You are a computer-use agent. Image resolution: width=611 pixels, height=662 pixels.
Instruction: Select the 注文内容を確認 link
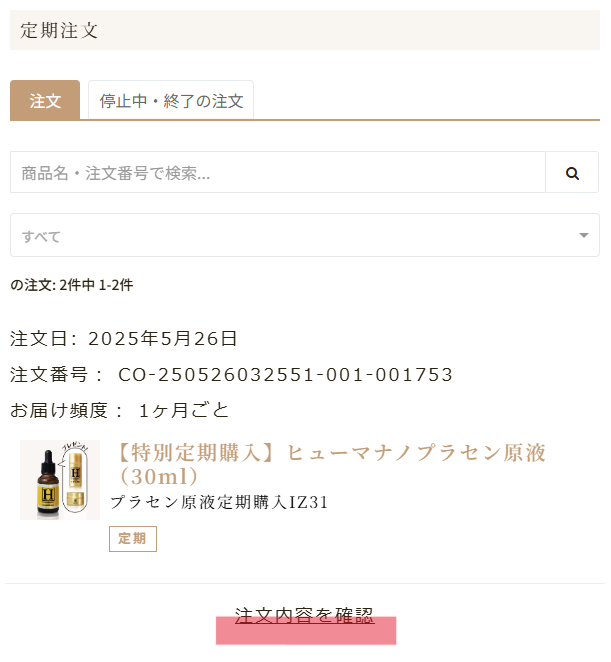(304, 614)
